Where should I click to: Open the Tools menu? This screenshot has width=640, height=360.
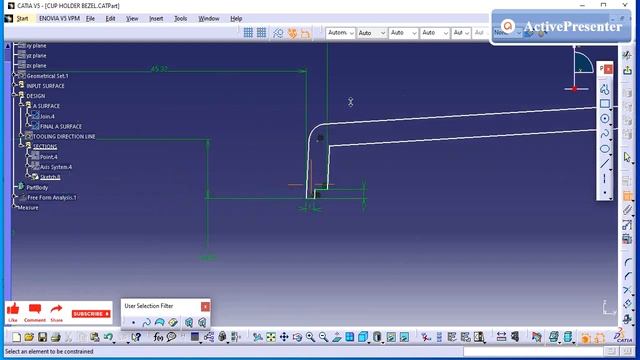click(x=180, y=19)
